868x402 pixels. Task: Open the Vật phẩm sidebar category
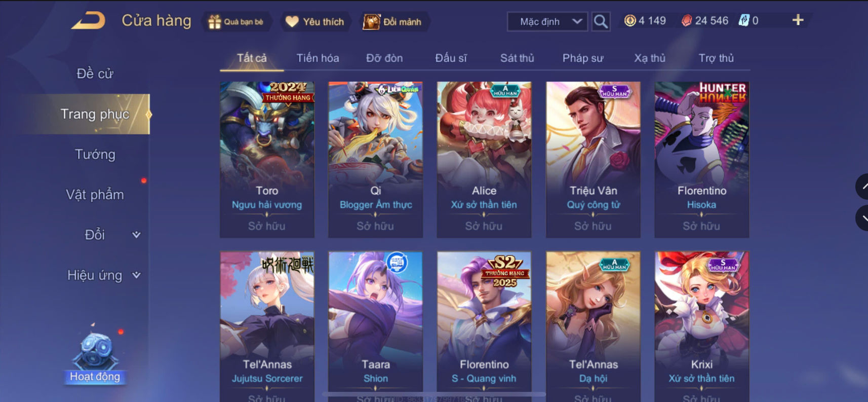click(95, 195)
